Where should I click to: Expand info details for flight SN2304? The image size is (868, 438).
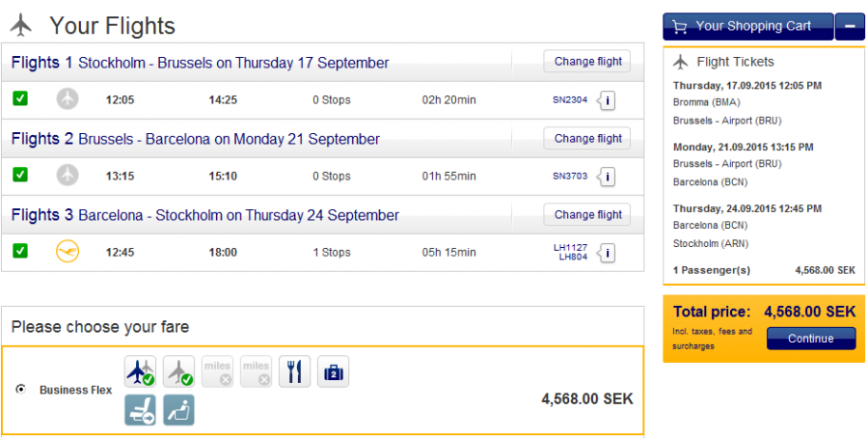(609, 99)
